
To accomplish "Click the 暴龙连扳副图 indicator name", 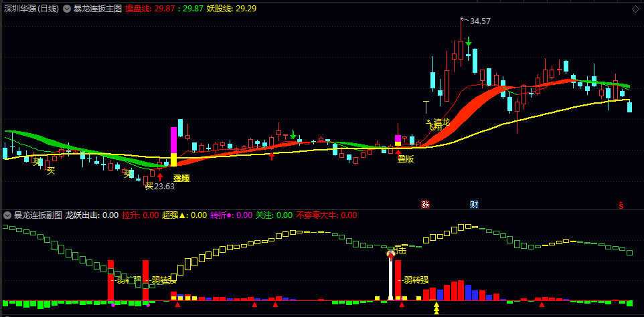I will (x=37, y=215).
